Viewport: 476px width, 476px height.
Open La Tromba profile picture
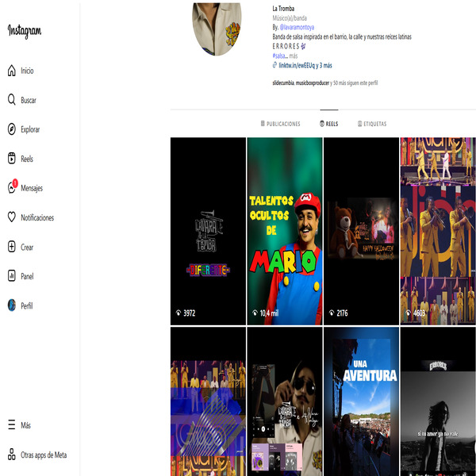pyautogui.click(x=217, y=28)
